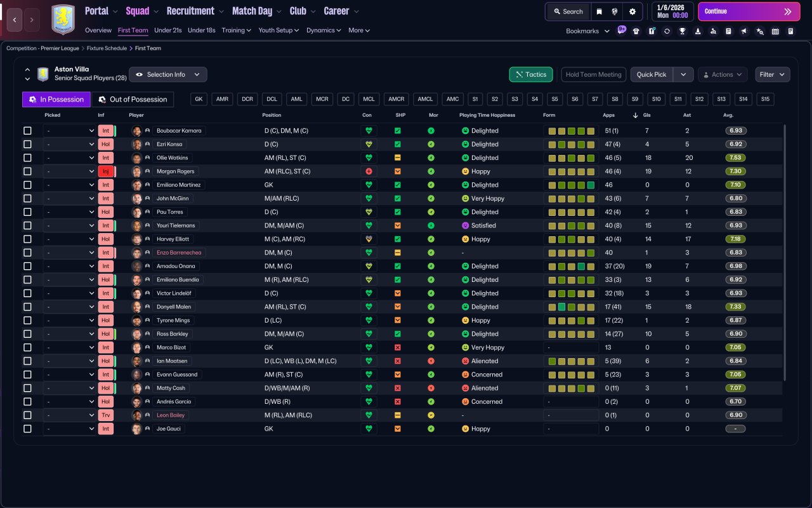
Task: Click the Continue button
Action: click(x=749, y=11)
